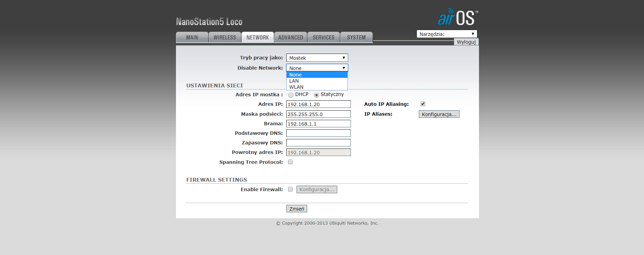The image size is (644, 255).
Task: Click the Maska podsieci field
Action: coord(318,114)
